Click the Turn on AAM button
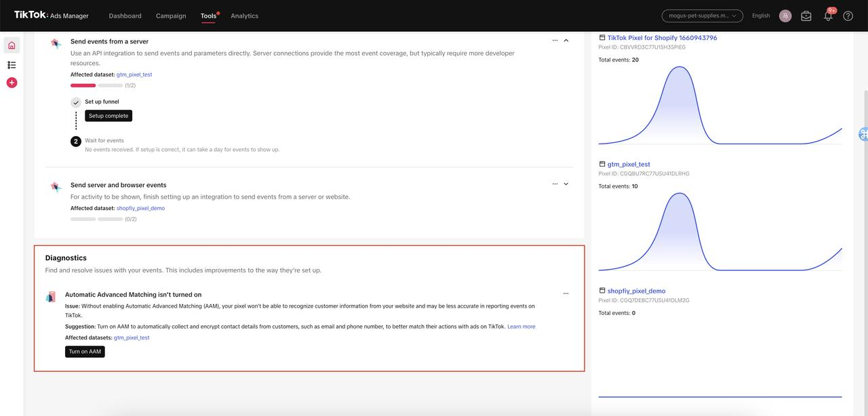Viewport: 868px width, 416px height. pos(85,352)
